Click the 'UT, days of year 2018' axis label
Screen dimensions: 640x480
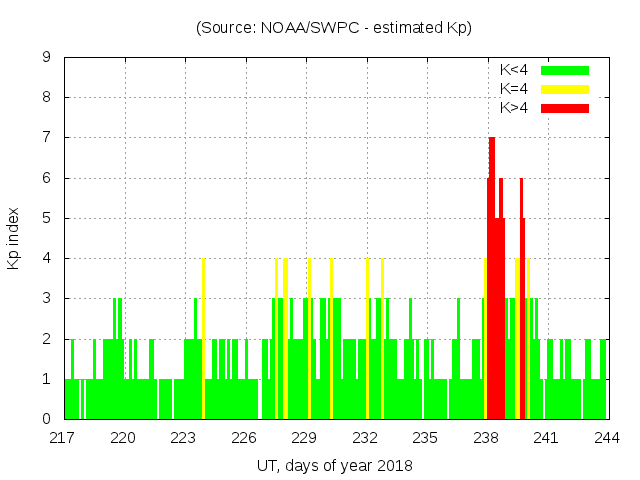(334, 465)
